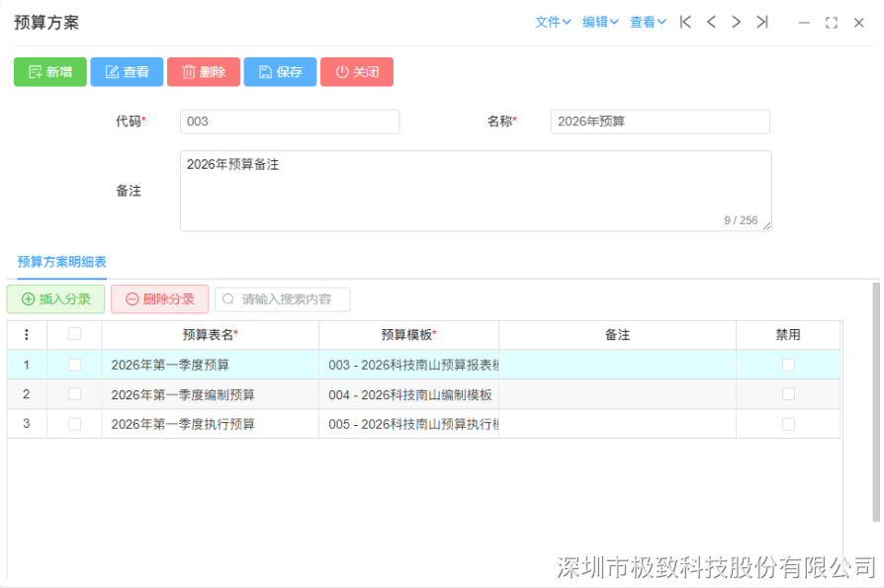The height and width of the screenshot is (588, 884).
Task: Open the 文件 dropdown menu
Action: tap(553, 22)
